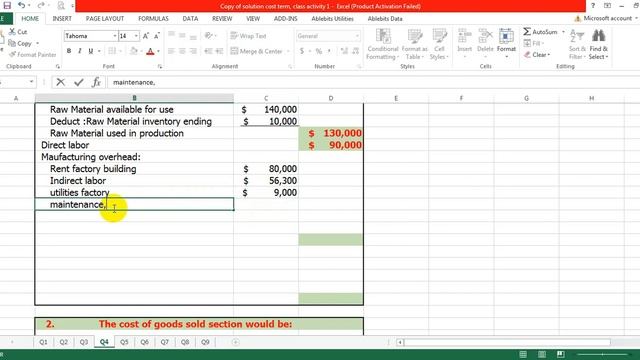This screenshot has width=640, height=360.
Task: Decrease font size with the smaller A
Action: pyautogui.click(x=156, y=36)
